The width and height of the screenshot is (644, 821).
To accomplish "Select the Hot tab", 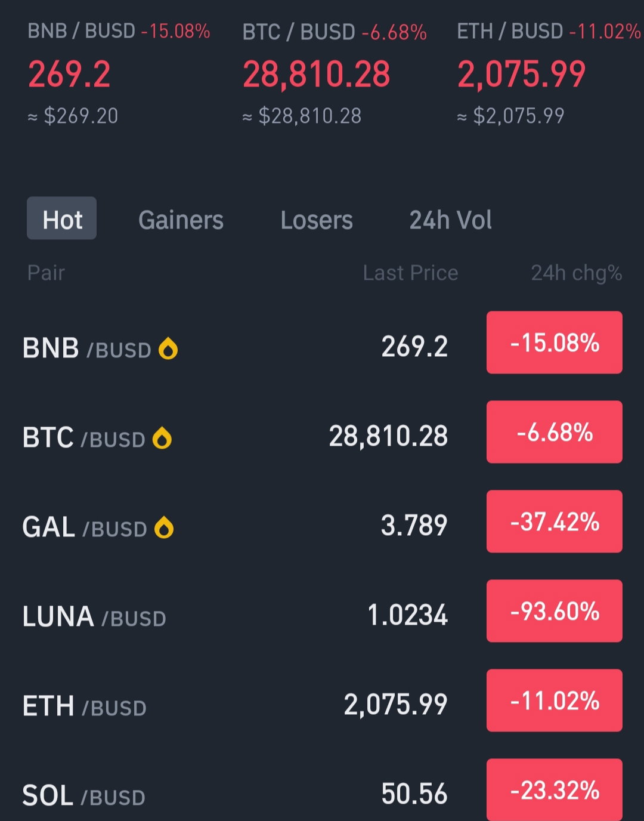I will pos(61,218).
